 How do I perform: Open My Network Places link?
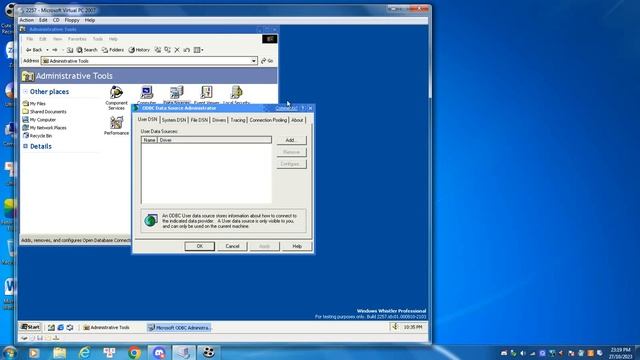[44, 128]
